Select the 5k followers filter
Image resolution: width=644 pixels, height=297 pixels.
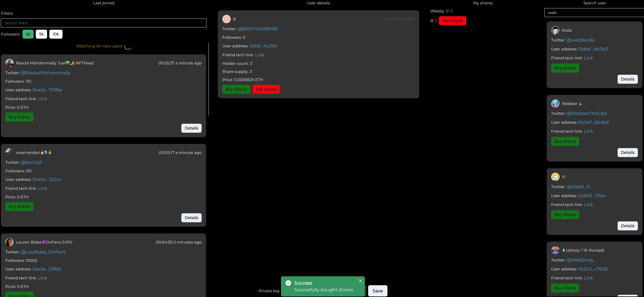41,34
